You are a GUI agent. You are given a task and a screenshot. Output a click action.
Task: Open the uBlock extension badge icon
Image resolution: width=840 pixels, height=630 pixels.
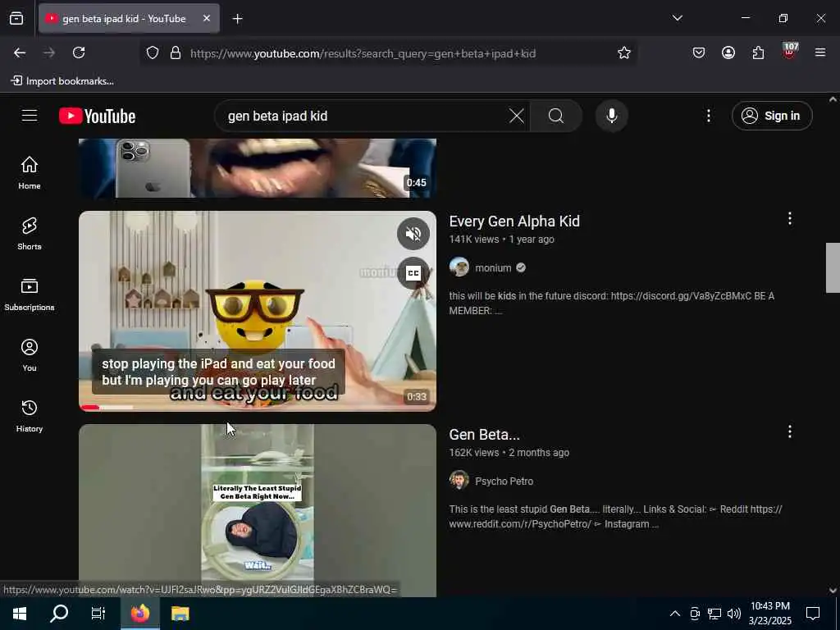[790, 52]
